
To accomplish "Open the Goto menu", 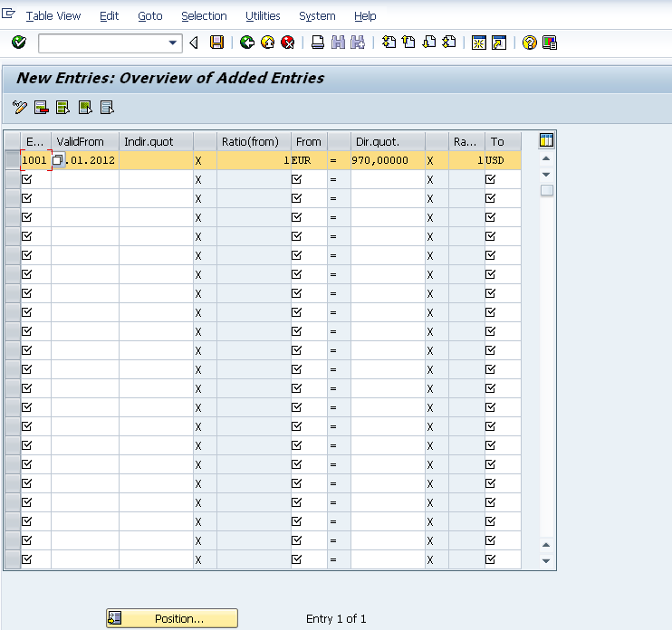I will 150,16.
